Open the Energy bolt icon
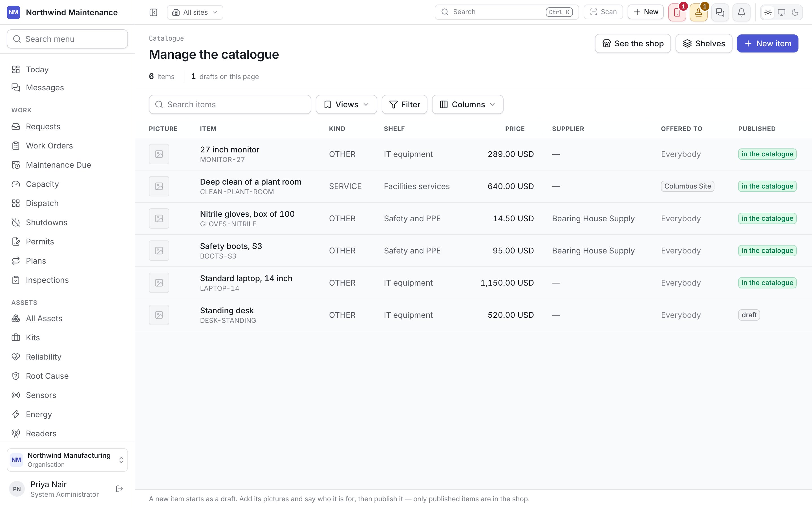This screenshot has height=508, width=812. pyautogui.click(x=16, y=414)
